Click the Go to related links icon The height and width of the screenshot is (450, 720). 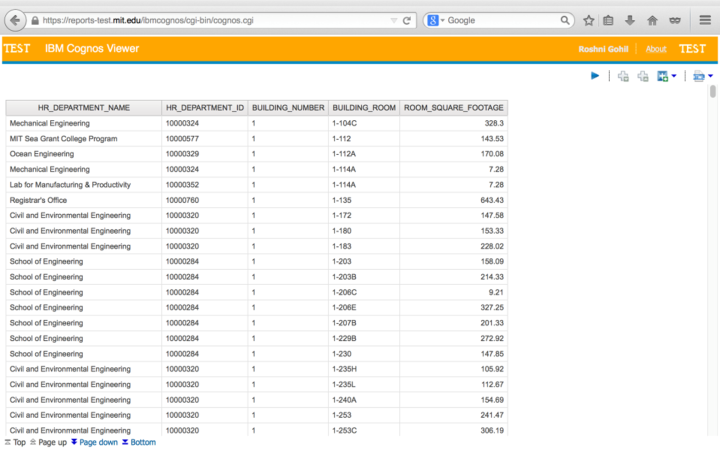(x=662, y=76)
